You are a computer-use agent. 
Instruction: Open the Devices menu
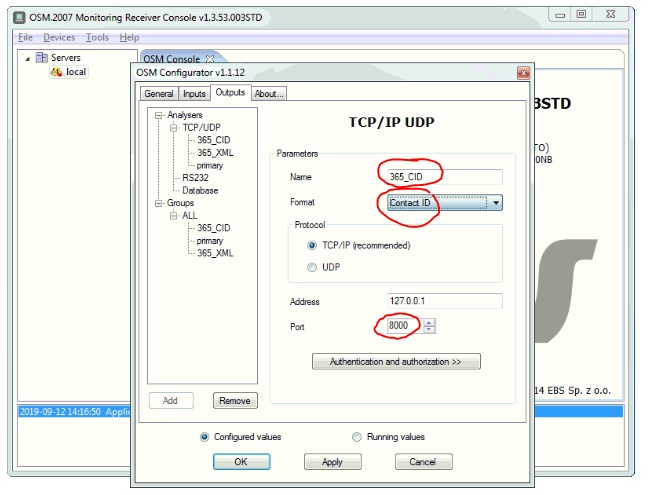(59, 37)
